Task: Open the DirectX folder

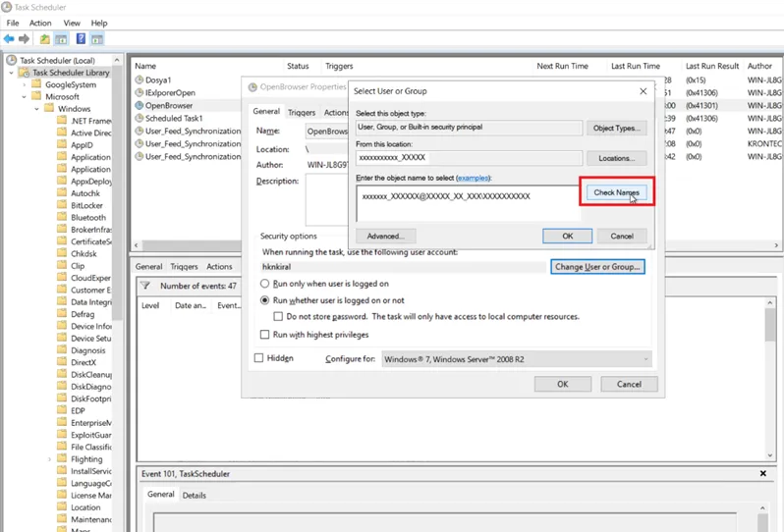Action: click(83, 362)
